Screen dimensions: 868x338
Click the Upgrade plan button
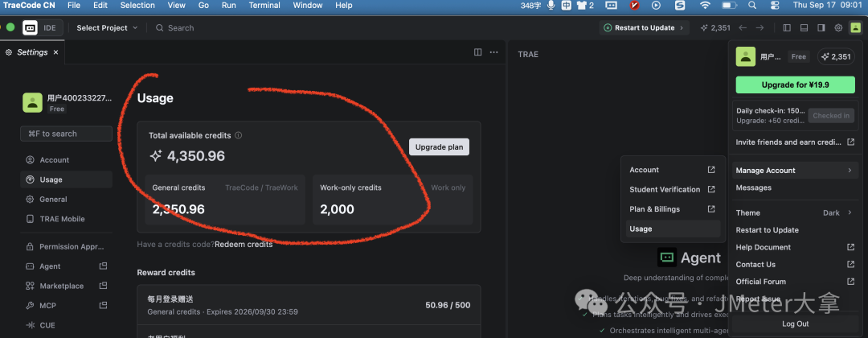point(439,146)
